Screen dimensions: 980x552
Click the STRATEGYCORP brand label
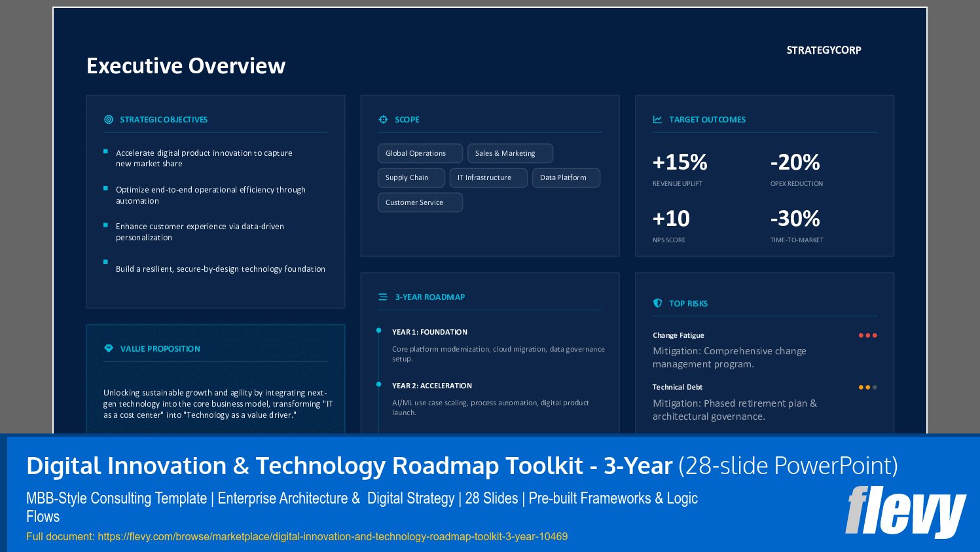tap(824, 50)
